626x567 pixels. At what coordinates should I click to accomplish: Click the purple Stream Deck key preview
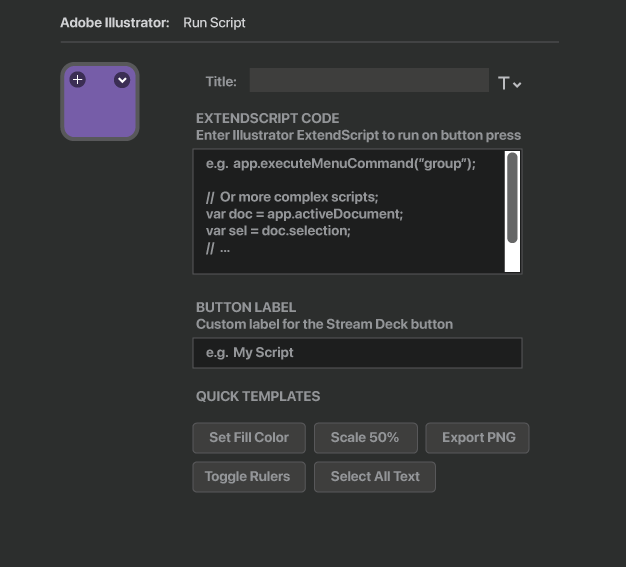pos(100,101)
